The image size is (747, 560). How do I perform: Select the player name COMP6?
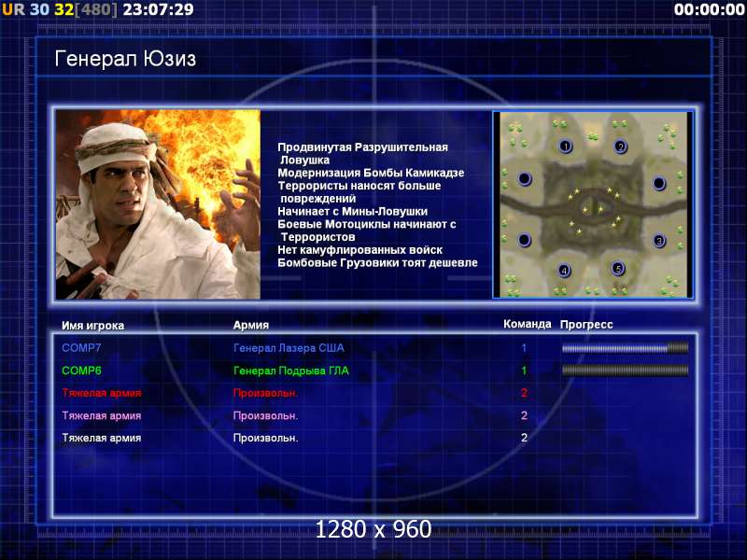pos(81,371)
